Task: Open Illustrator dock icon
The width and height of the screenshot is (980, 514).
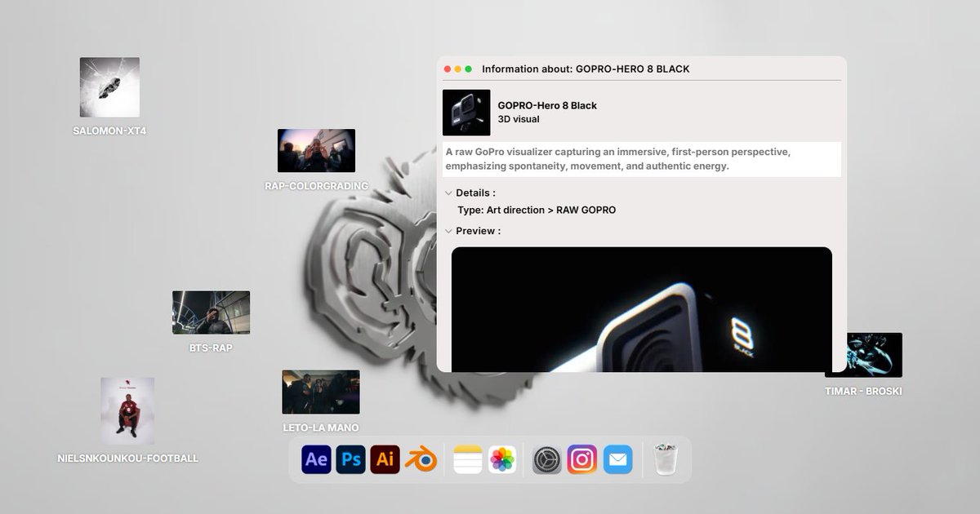Action: (x=385, y=459)
